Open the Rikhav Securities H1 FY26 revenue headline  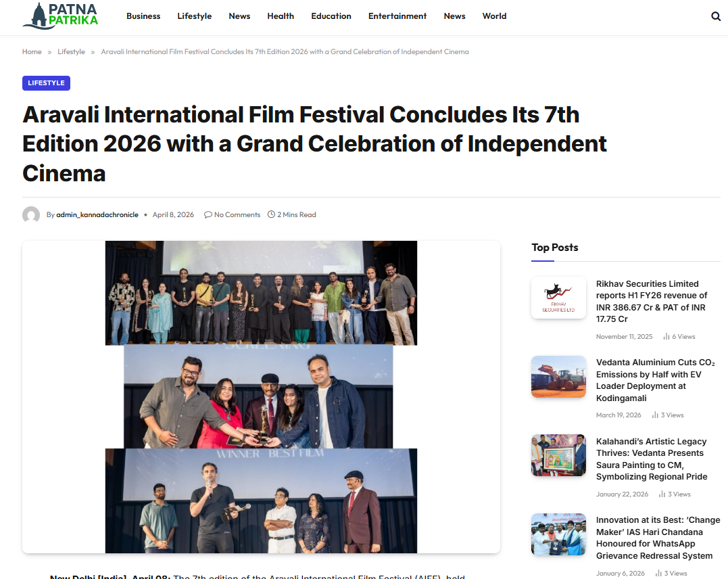tap(652, 301)
